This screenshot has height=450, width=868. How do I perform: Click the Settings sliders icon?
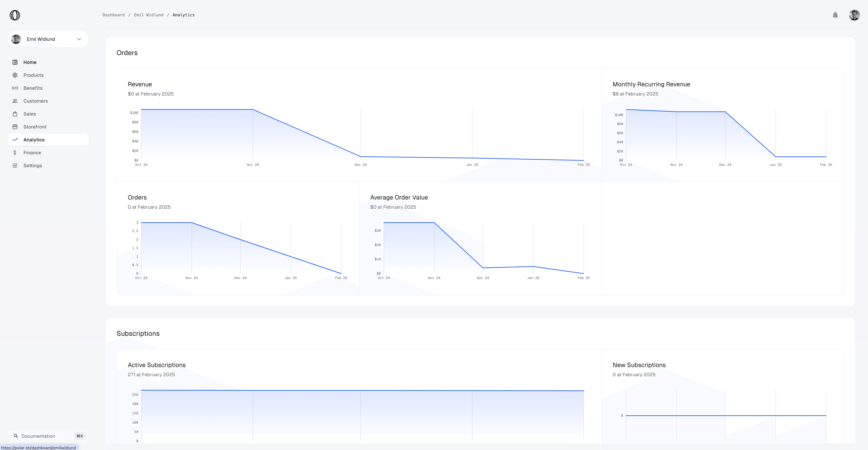15,166
